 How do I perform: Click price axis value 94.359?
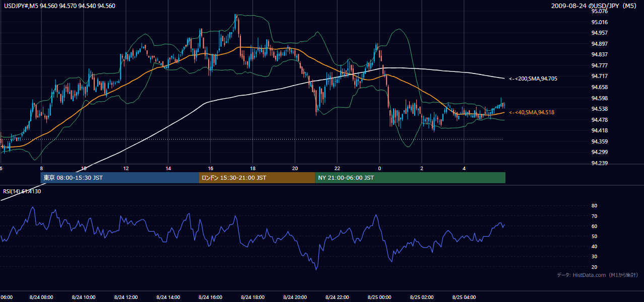tap(600, 141)
